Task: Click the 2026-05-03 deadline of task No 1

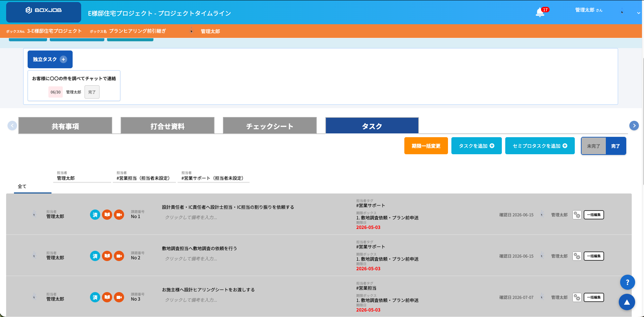Action: pos(368,228)
